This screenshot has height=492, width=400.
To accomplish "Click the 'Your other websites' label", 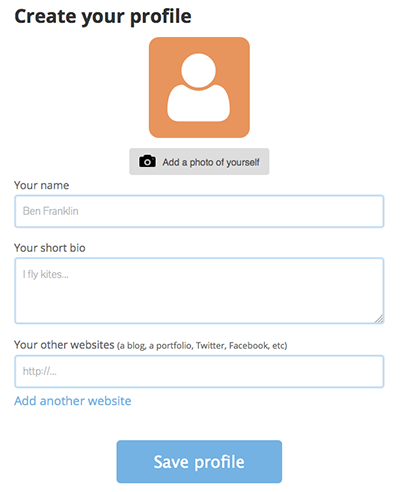I will tap(64, 345).
